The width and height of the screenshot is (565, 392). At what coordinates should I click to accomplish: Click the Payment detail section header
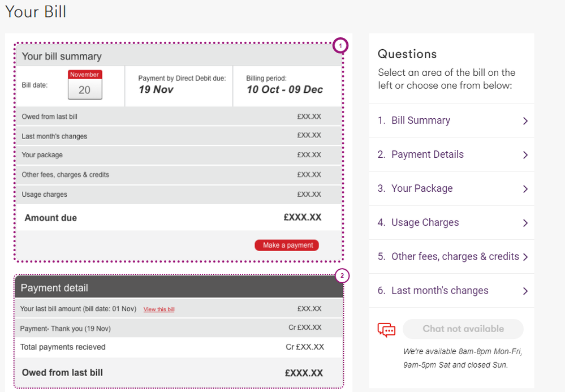[179, 287]
